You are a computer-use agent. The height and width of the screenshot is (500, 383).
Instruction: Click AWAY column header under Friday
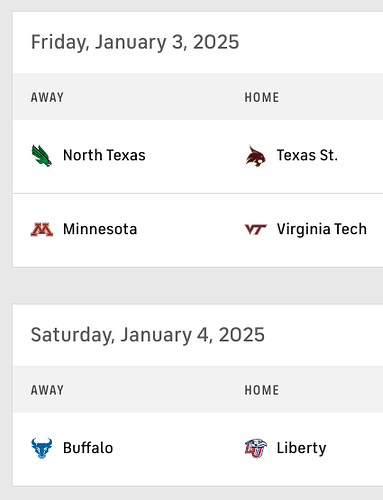coord(47,98)
